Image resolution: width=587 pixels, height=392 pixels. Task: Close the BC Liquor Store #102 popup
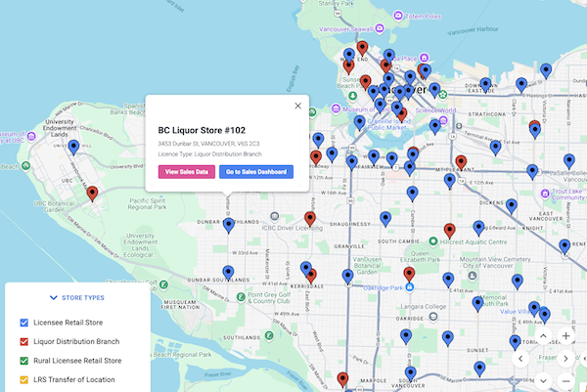[298, 106]
